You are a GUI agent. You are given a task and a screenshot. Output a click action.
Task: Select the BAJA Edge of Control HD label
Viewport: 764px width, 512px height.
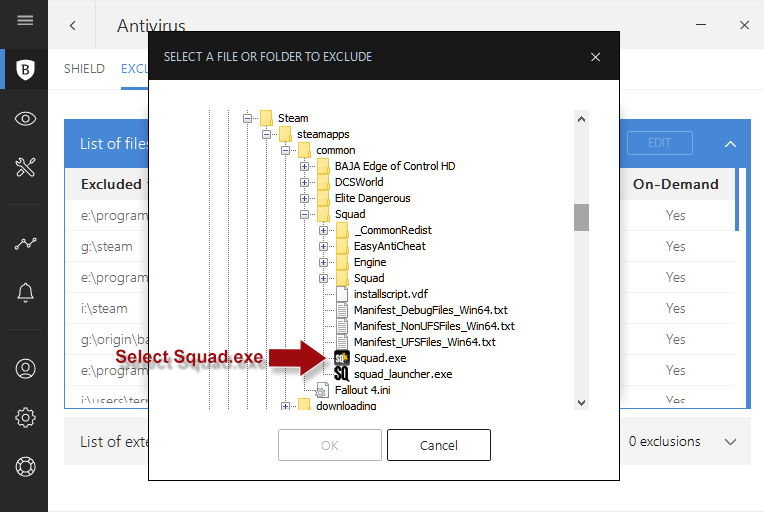tap(395, 166)
